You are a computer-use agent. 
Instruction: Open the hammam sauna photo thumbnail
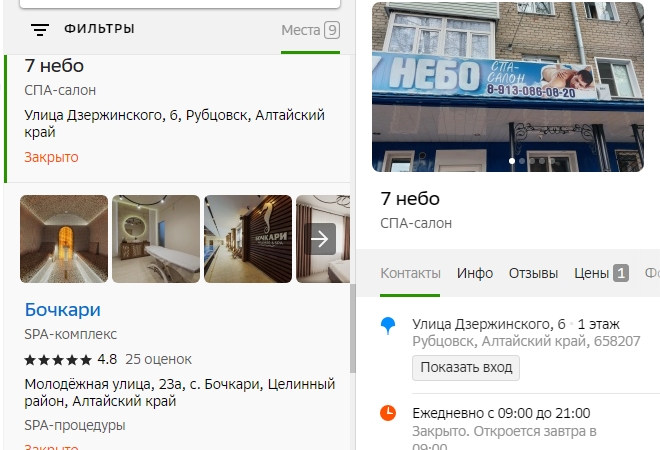click(x=64, y=239)
